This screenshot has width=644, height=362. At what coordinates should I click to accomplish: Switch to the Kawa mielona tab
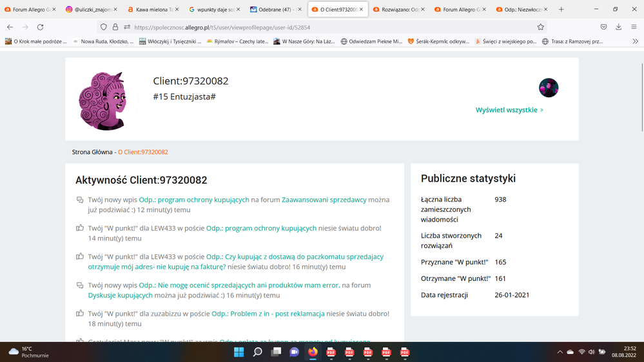pyautogui.click(x=153, y=10)
